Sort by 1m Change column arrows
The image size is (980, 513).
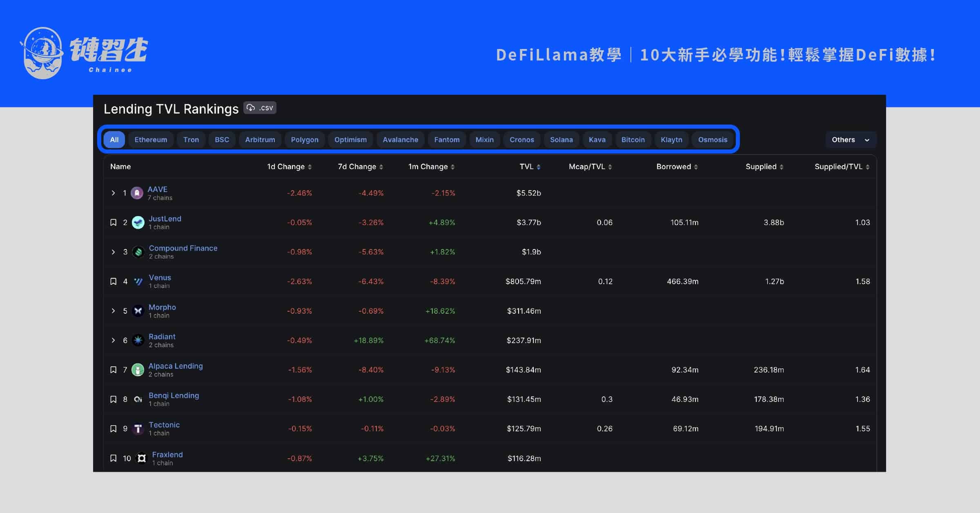coord(452,167)
